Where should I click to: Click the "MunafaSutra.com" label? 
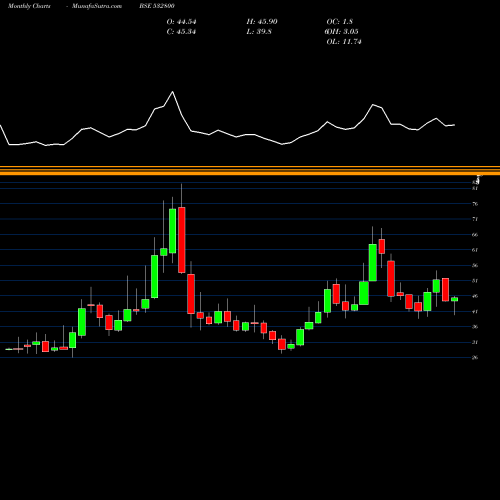point(97,6)
